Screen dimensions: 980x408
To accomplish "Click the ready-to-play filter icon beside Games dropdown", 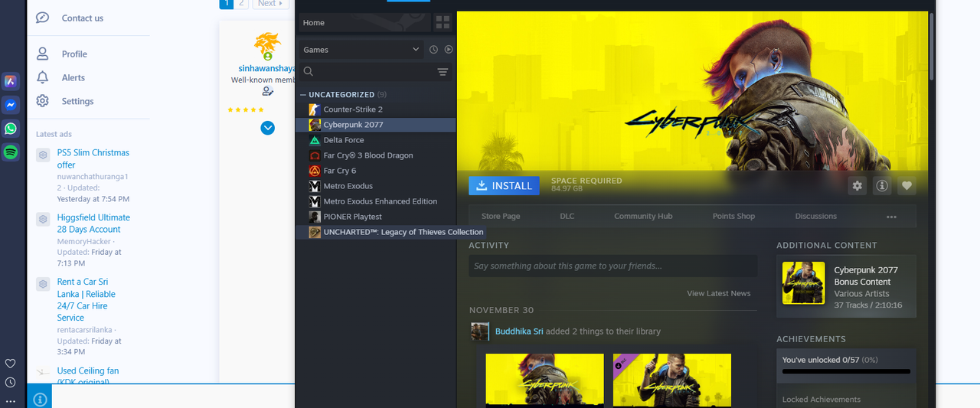I will pyautogui.click(x=449, y=50).
